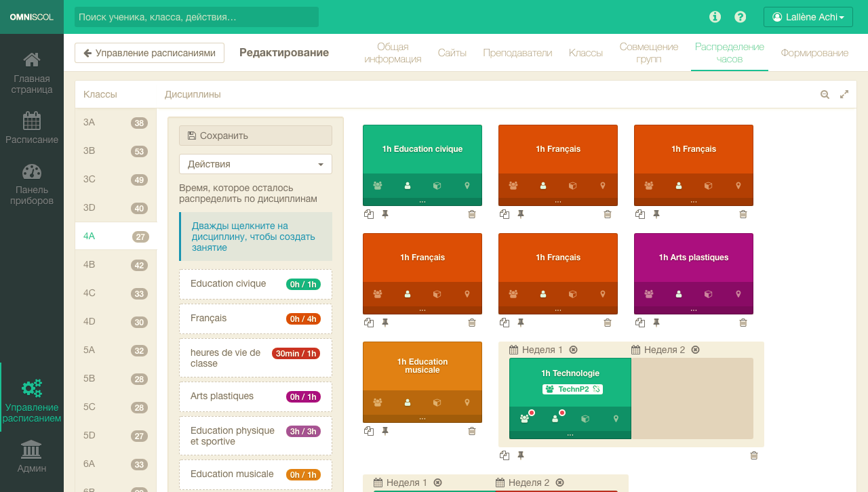Viewport: 868px width, 492px height.
Task: Click the zoom out magnifier icon
Action: coord(825,95)
